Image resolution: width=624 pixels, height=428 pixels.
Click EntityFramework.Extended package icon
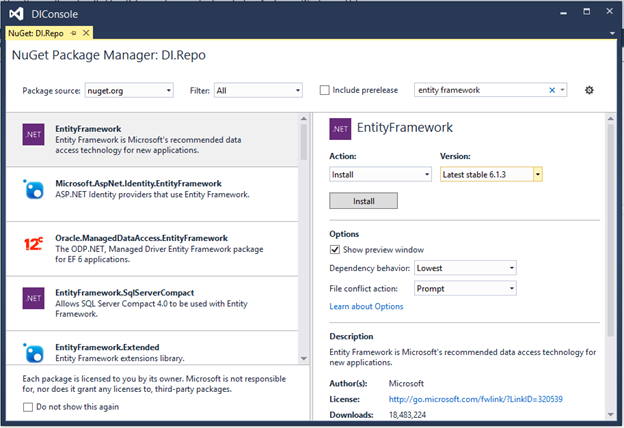[x=33, y=353]
